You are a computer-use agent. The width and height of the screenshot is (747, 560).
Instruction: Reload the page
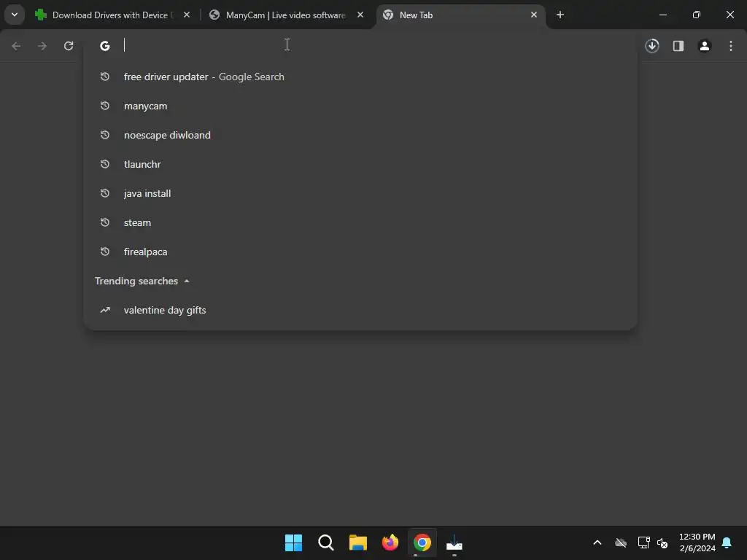[69, 46]
